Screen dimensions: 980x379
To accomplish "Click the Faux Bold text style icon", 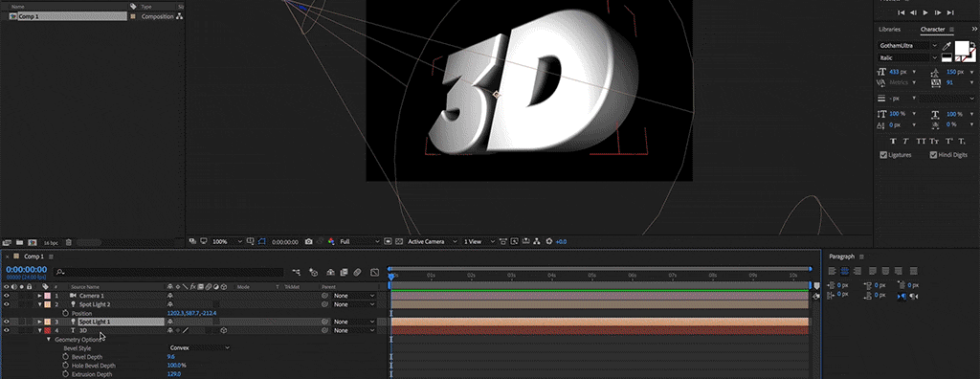I will tap(894, 142).
